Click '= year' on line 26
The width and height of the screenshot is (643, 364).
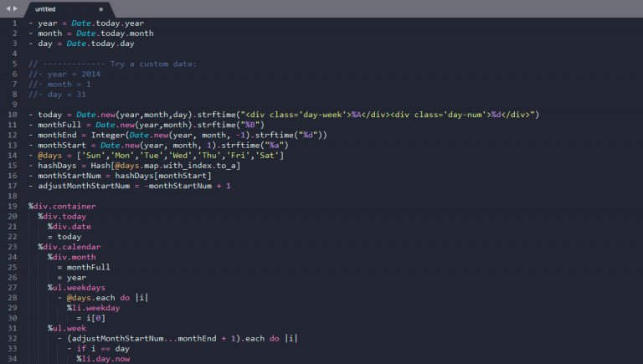(x=72, y=278)
